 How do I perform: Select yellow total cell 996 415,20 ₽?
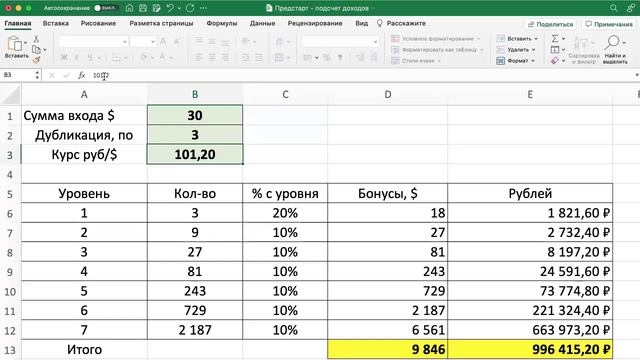pyautogui.click(x=530, y=349)
